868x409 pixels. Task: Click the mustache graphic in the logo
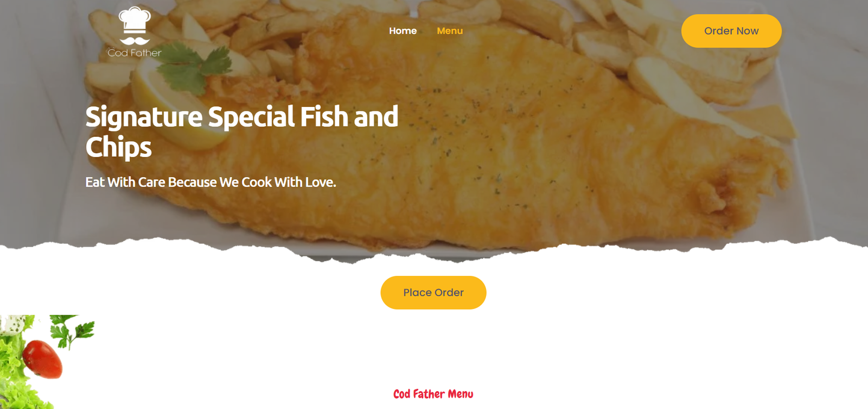[x=135, y=41]
